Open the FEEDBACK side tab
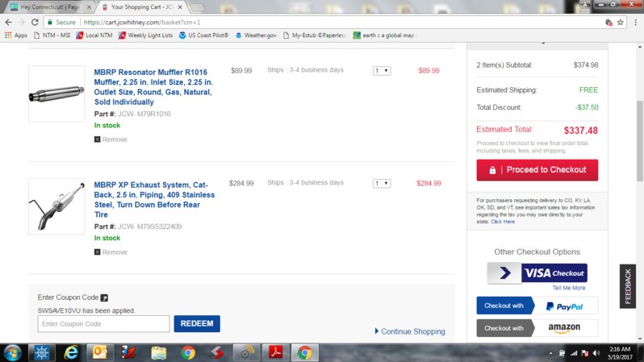The width and height of the screenshot is (644, 362). (x=628, y=286)
